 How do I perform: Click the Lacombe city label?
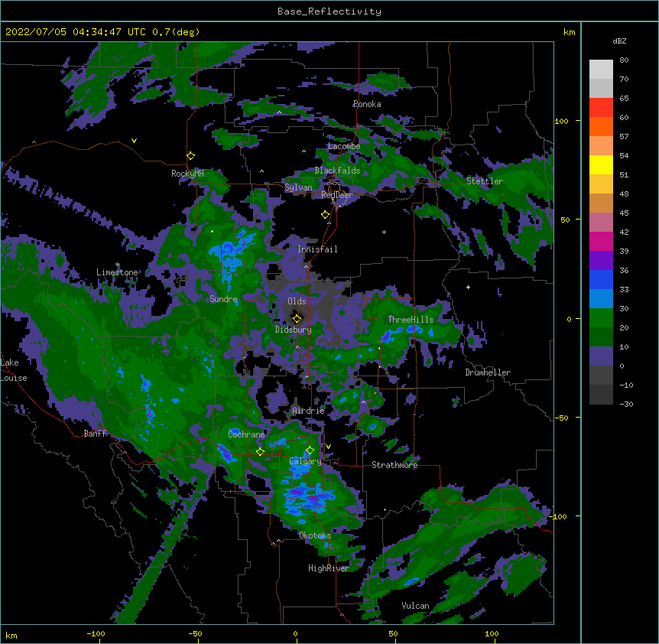[344, 146]
